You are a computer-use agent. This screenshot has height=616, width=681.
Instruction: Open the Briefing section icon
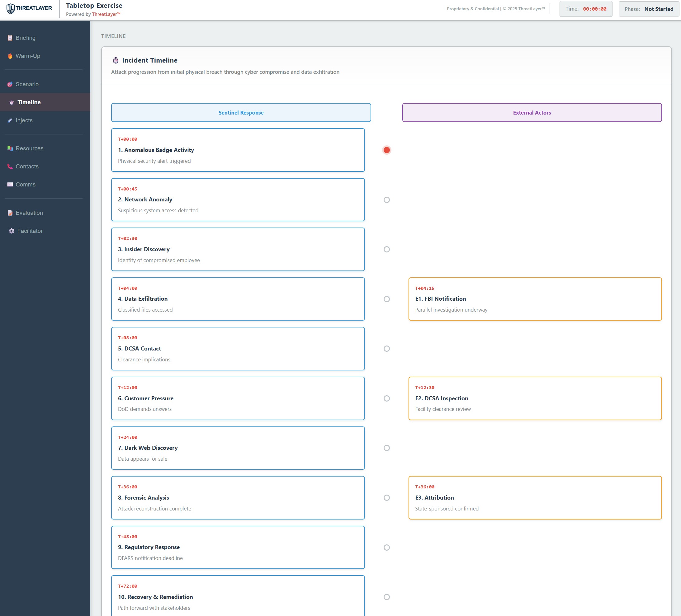(11, 38)
